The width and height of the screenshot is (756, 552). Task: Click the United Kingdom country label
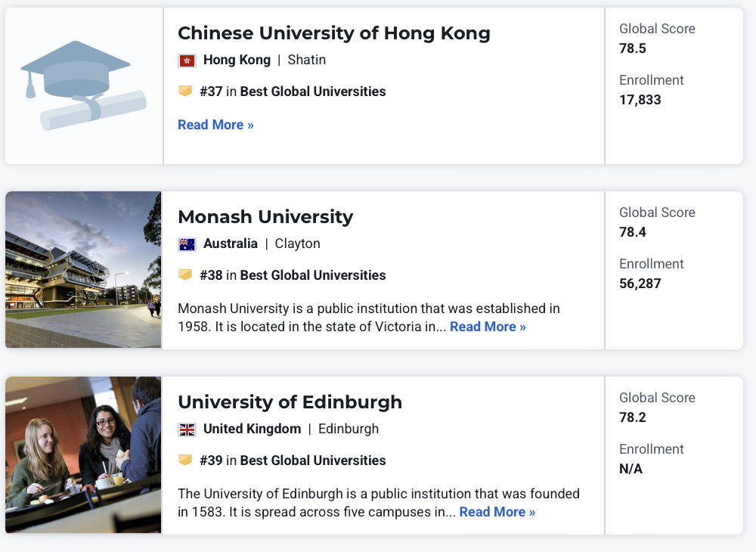(x=253, y=429)
